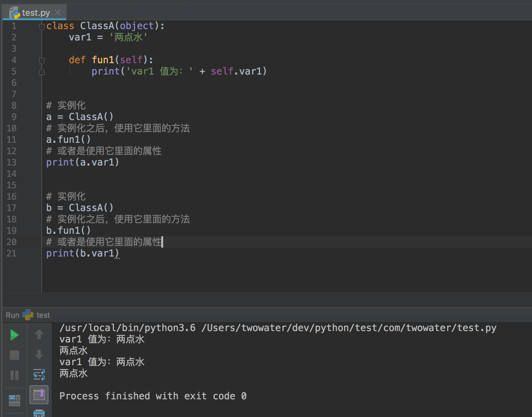
Task: Click the Python file icon on test.py tab
Action: coord(15,13)
